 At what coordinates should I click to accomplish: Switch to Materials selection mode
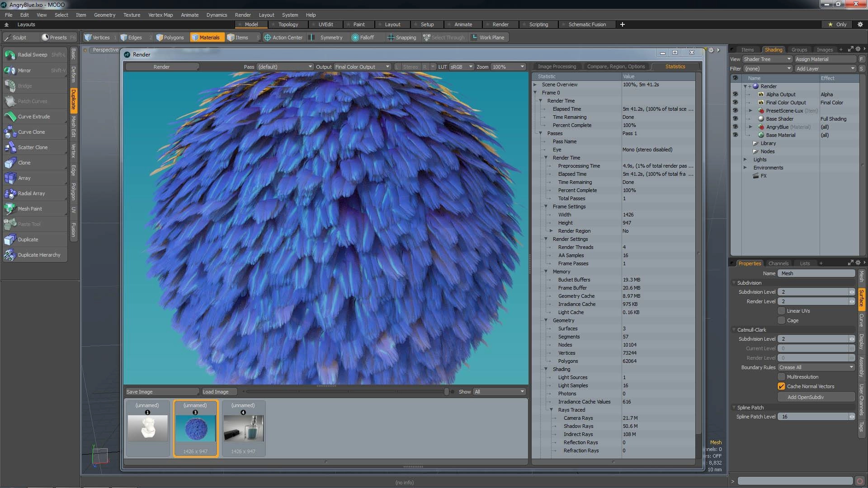coord(206,38)
